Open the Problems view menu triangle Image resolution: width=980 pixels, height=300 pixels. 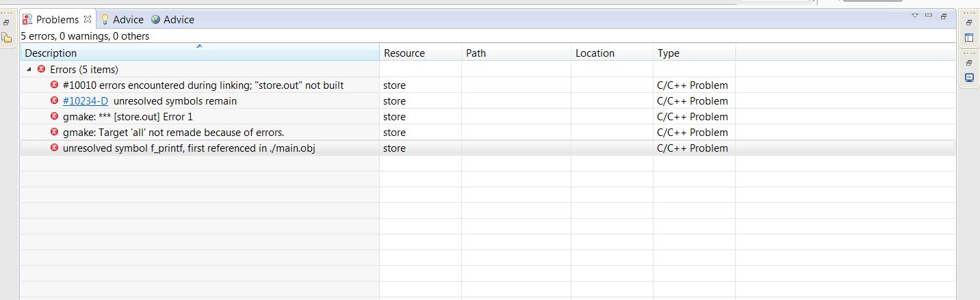coord(915,15)
